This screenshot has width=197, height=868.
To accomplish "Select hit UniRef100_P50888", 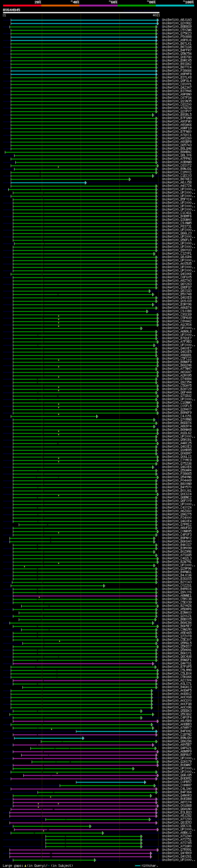I will coord(177,37).
